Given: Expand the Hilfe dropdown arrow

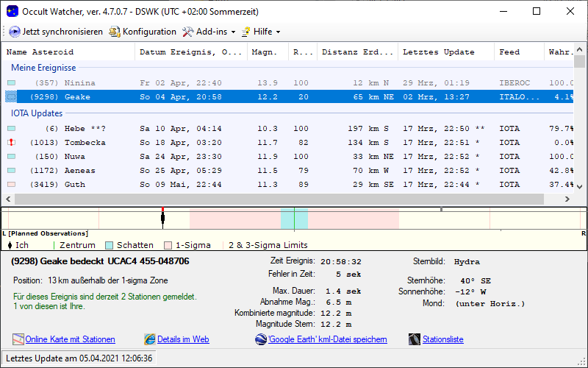Looking at the screenshot, I should (278, 32).
